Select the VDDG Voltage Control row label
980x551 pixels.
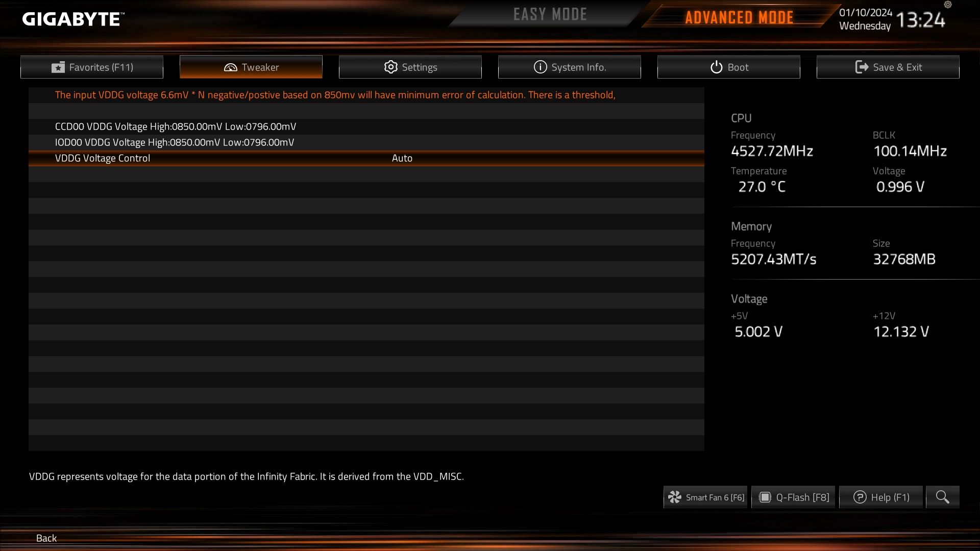click(103, 158)
